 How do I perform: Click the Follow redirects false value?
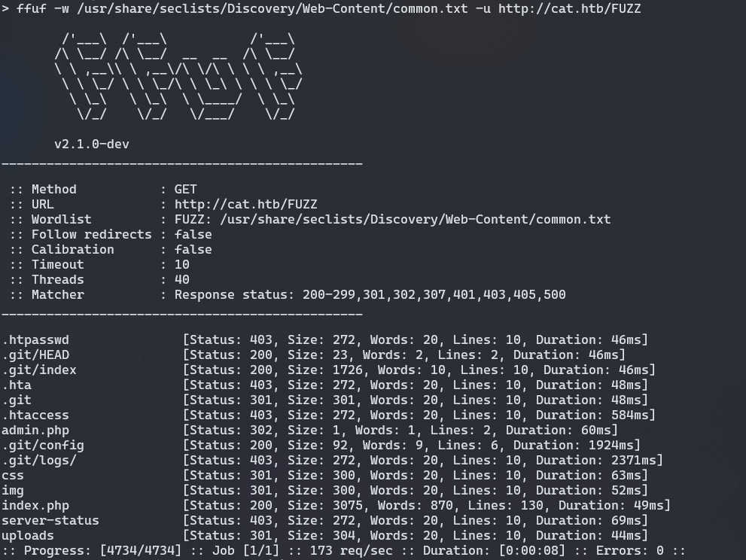[193, 234]
